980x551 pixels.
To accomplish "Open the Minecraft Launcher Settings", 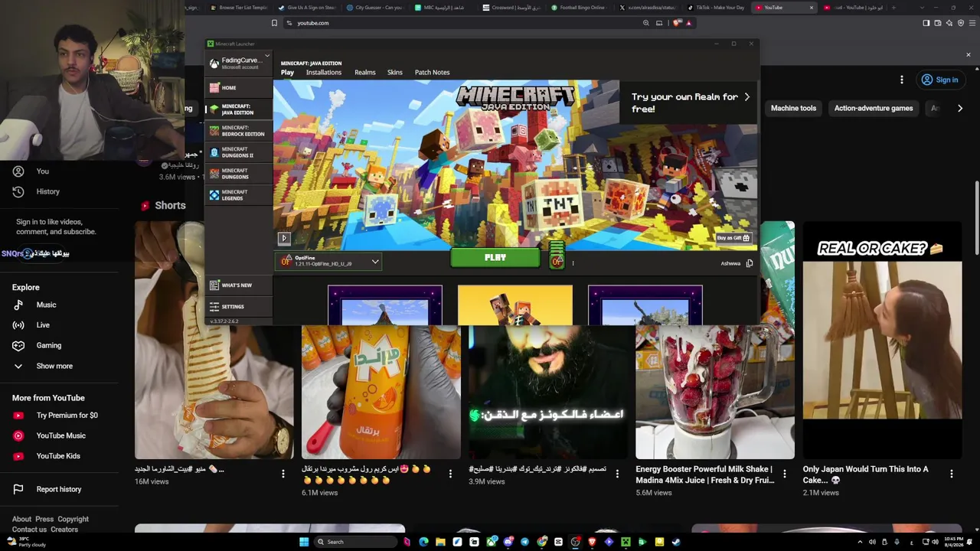I will pyautogui.click(x=238, y=306).
